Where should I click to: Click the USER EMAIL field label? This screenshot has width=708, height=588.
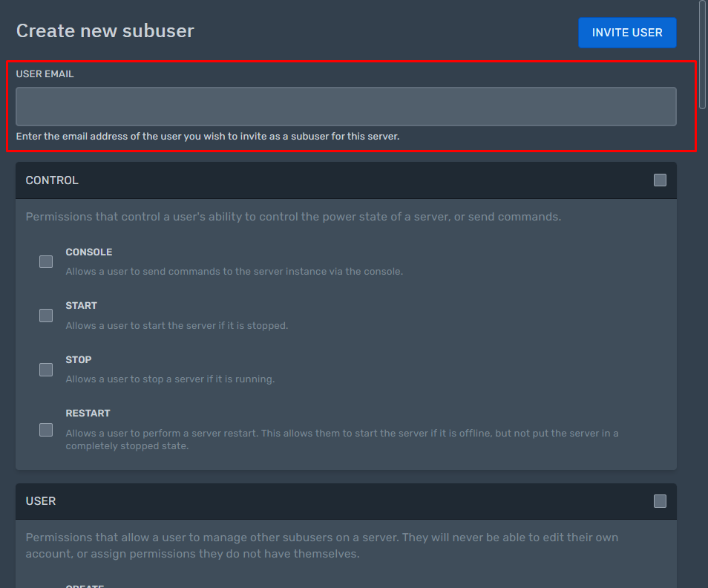point(45,73)
